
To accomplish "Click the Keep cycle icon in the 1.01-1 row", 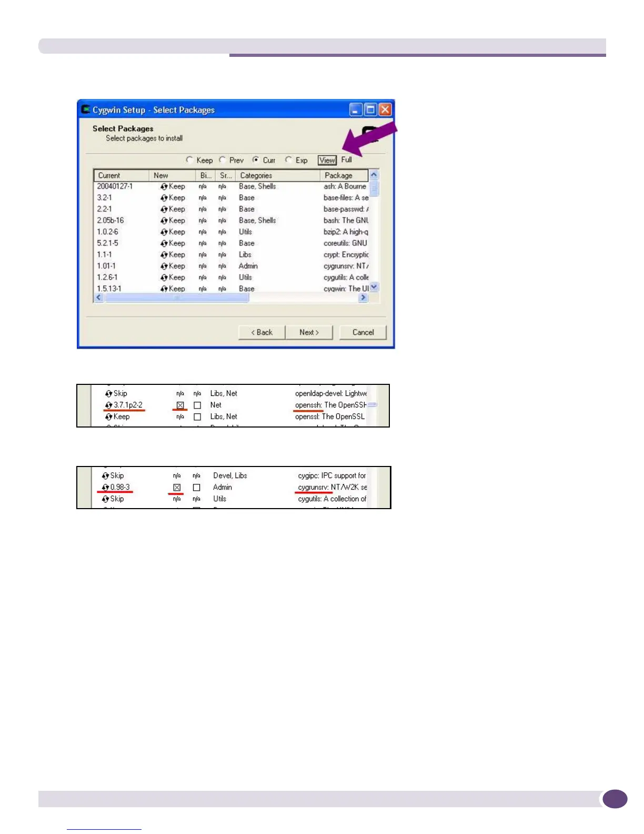I will 164,266.
